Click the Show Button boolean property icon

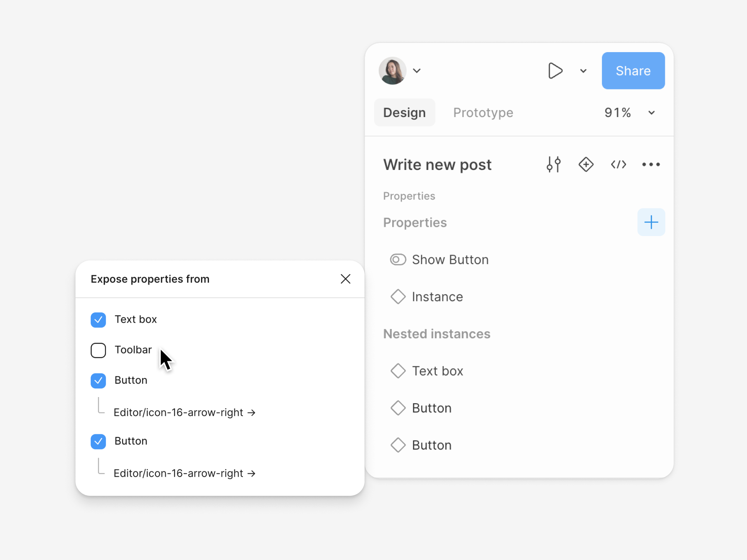(398, 260)
